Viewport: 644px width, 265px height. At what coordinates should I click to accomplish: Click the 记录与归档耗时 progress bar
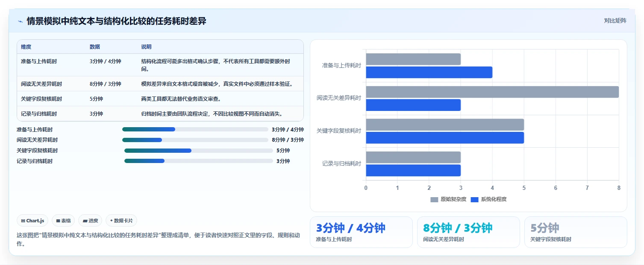pyautogui.click(x=199, y=161)
